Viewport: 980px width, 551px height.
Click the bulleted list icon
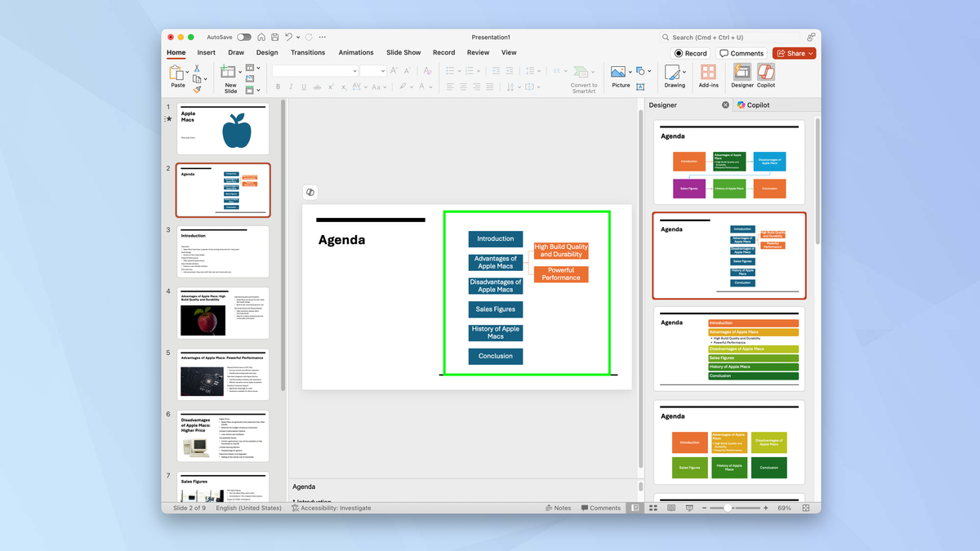click(451, 70)
